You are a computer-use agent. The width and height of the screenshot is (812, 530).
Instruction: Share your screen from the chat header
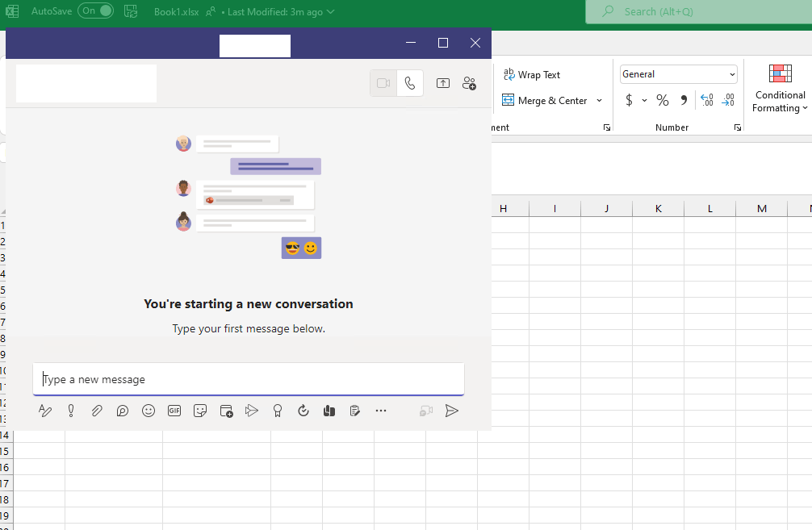tap(443, 83)
